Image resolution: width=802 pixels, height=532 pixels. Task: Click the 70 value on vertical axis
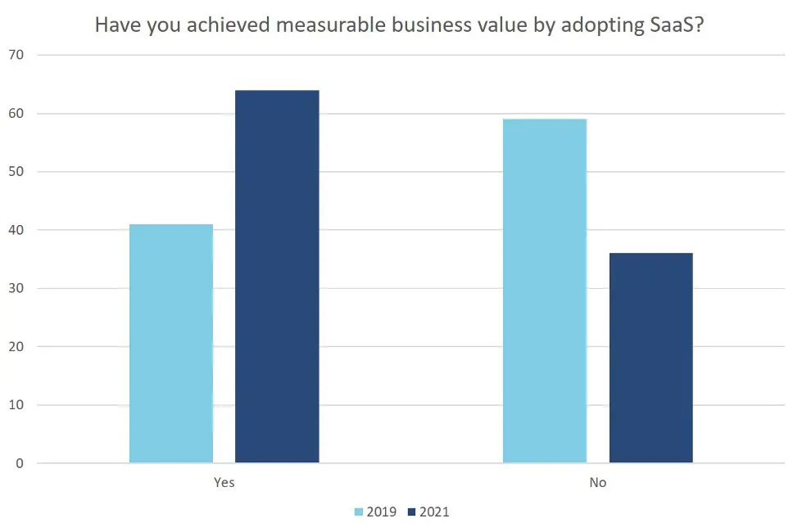coord(16,55)
